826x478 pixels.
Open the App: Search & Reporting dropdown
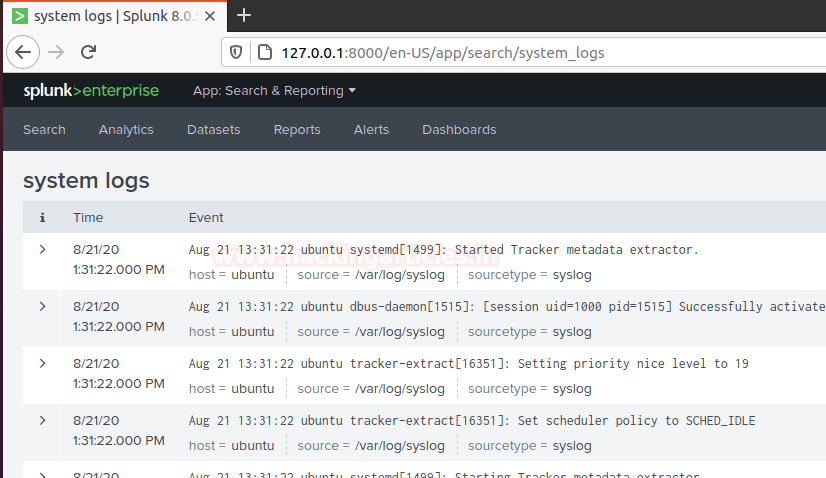(274, 91)
